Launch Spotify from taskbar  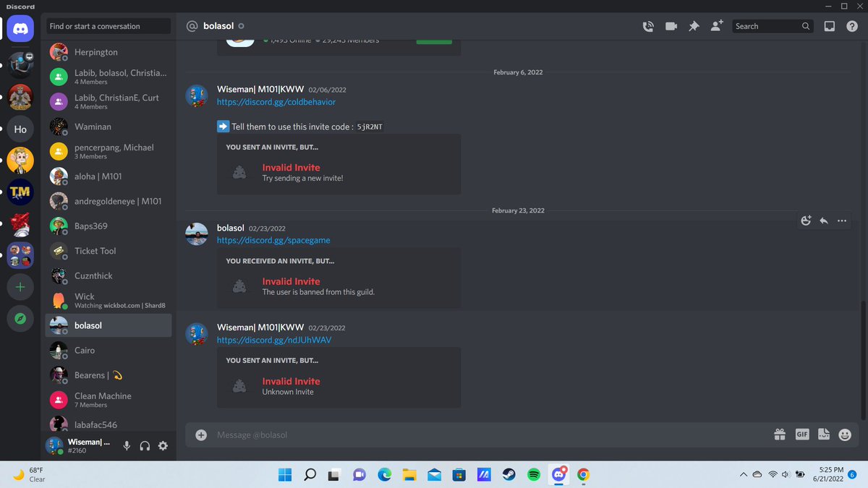pyautogui.click(x=534, y=475)
